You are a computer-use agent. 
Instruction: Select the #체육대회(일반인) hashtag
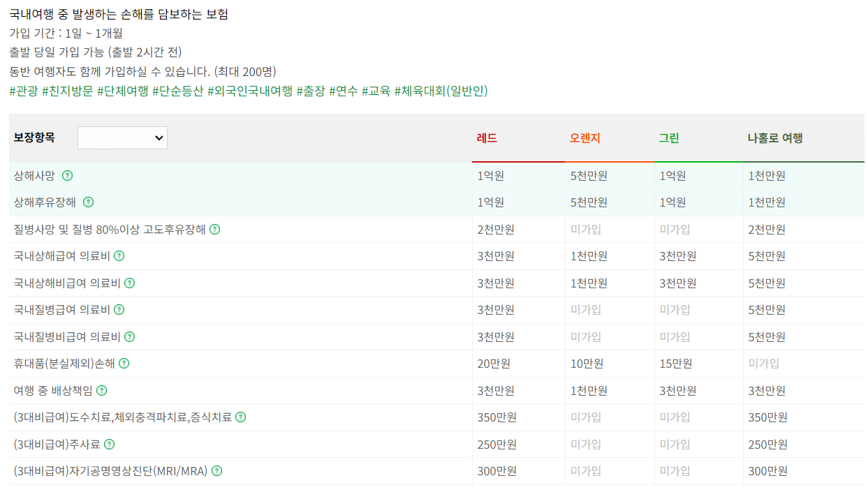pyautogui.click(x=443, y=91)
